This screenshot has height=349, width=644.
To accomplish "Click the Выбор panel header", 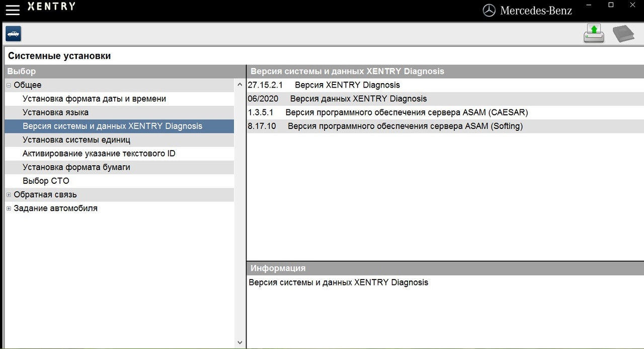I will click(x=124, y=72).
